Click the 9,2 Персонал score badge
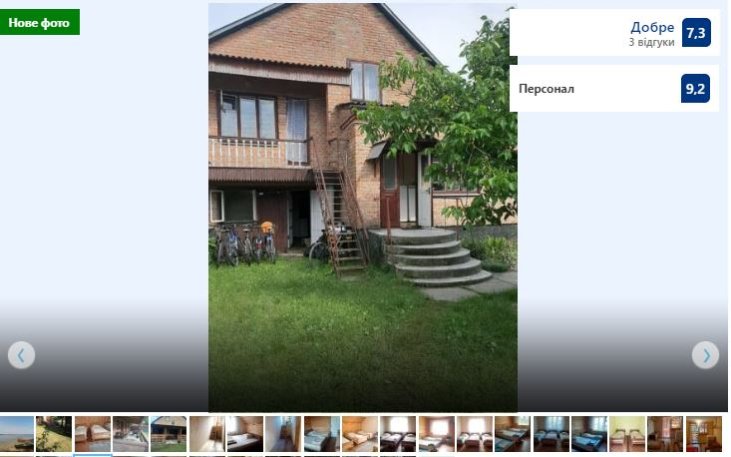This screenshot has height=457, width=731. tap(695, 88)
